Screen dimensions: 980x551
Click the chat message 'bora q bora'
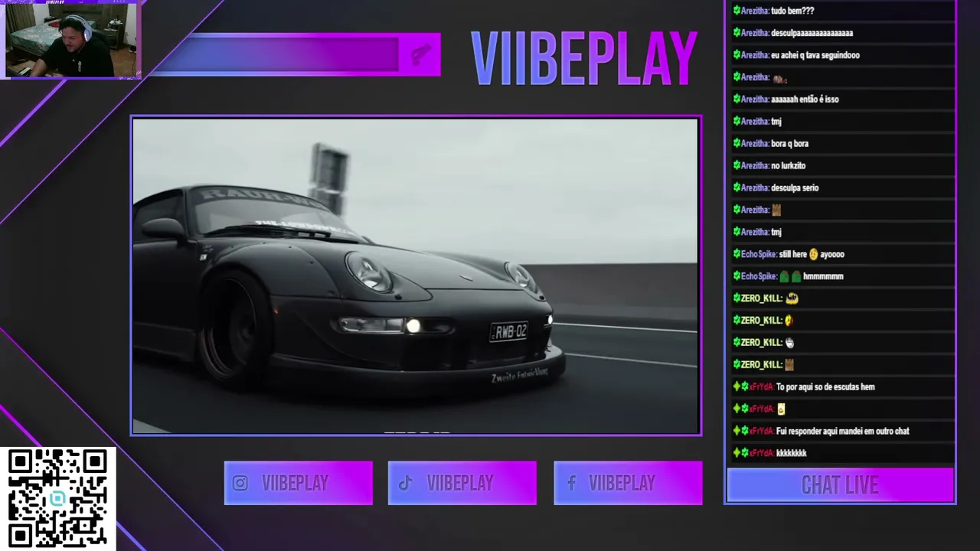click(x=789, y=143)
